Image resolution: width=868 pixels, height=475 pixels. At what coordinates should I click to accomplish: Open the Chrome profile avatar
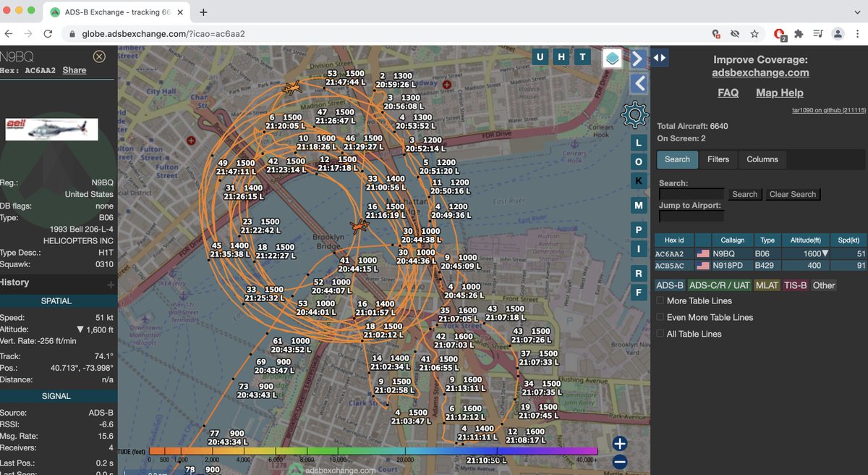click(x=838, y=33)
